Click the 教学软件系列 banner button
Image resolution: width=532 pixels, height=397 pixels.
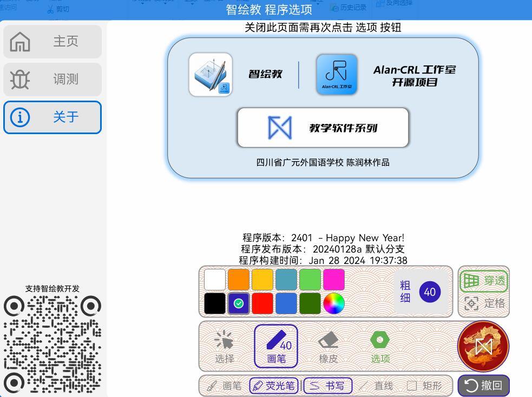323,128
